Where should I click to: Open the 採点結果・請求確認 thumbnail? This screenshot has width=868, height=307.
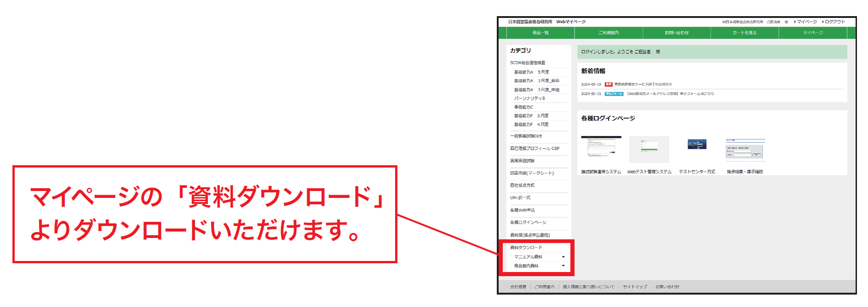[x=745, y=150]
